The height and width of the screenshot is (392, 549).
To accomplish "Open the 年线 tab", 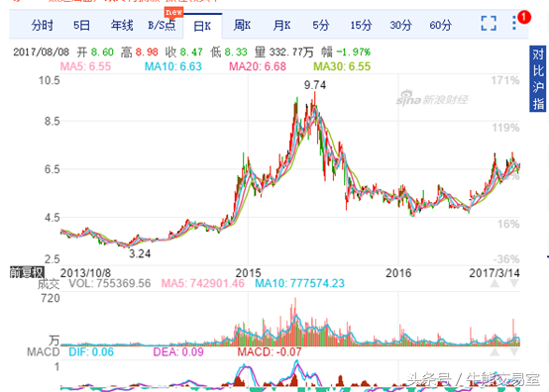I will coord(122,26).
